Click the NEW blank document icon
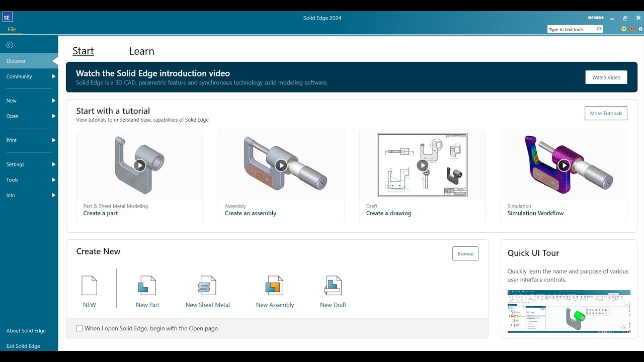This screenshot has width=644, height=362. click(90, 286)
